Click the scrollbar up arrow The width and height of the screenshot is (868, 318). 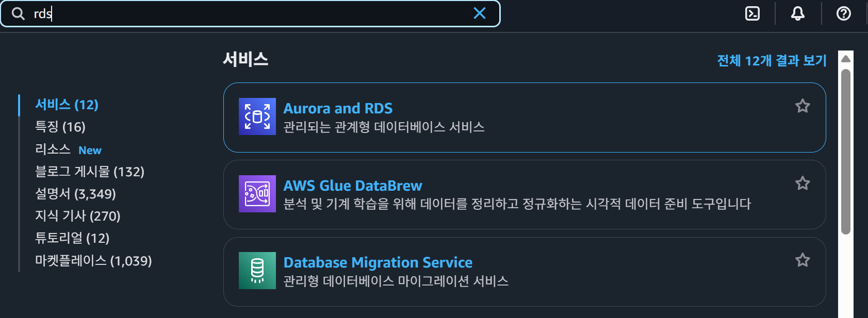(x=846, y=59)
